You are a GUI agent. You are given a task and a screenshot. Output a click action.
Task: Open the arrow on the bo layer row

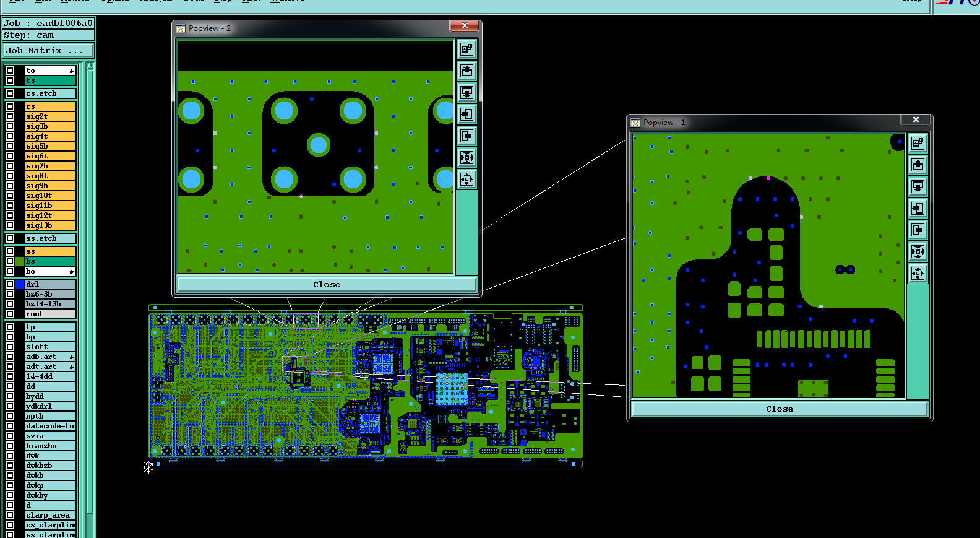point(72,271)
